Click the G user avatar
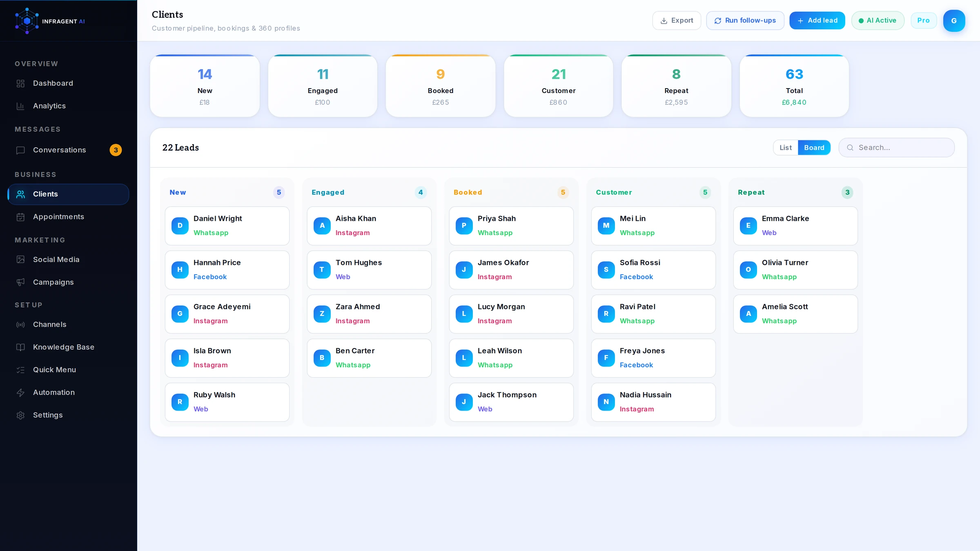The width and height of the screenshot is (980, 551). point(954,21)
